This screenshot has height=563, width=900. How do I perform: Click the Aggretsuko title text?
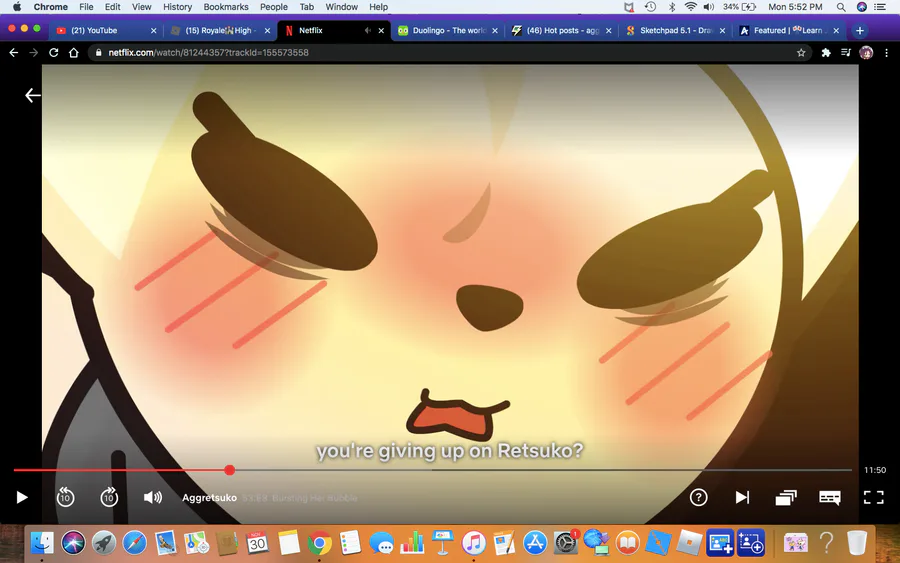[x=209, y=498]
